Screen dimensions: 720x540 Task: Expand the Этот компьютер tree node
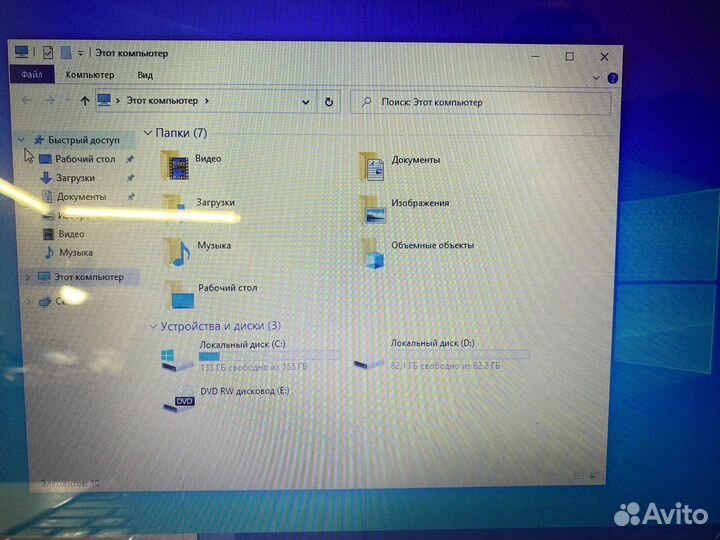(x=27, y=277)
